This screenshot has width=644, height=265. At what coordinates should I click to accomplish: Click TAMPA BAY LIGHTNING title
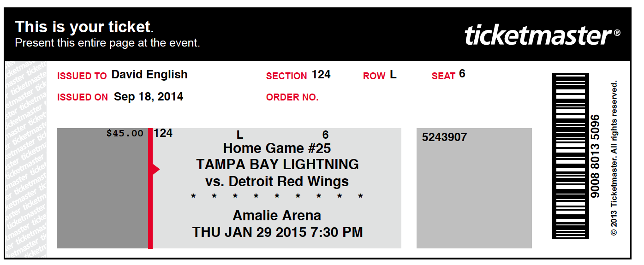pyautogui.click(x=277, y=164)
